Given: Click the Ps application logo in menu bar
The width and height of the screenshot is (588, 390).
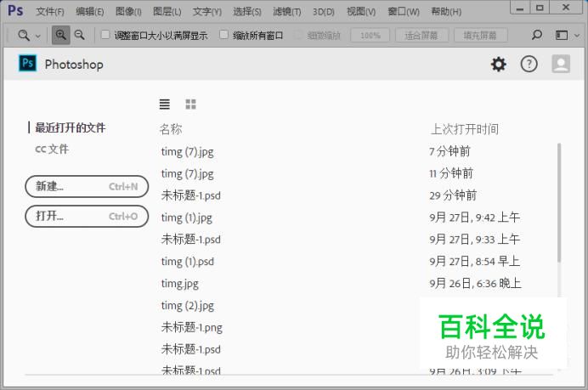Looking at the screenshot, I should click(x=15, y=10).
